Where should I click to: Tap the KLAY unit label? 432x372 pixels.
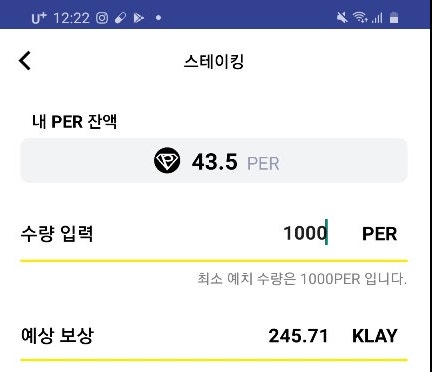tap(375, 336)
